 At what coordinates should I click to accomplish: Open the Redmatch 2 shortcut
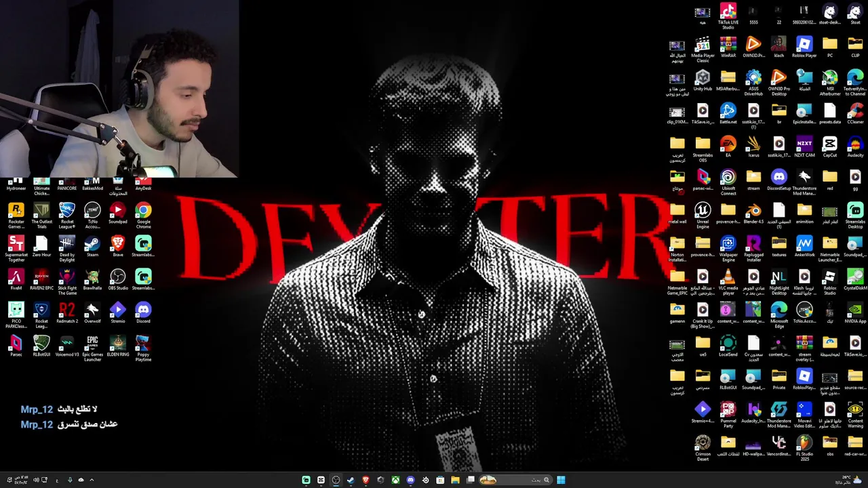pyautogui.click(x=67, y=312)
